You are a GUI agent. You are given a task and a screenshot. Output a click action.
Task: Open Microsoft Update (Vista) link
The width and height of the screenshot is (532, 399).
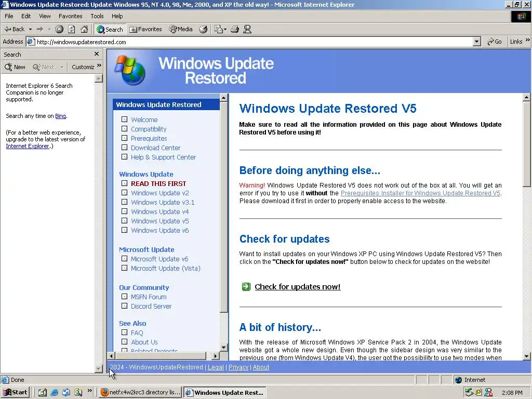166,268
